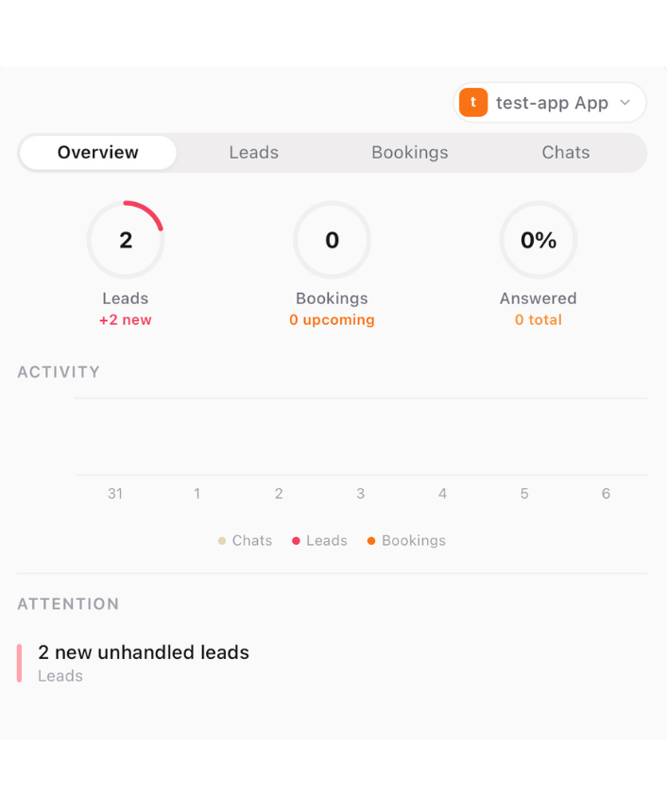Viewport: 667px width, 812px height.
Task: Switch to the Overview tab
Action: click(98, 153)
